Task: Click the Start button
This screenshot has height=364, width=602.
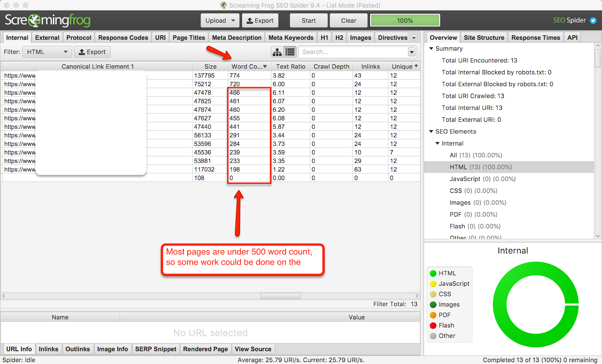Action: [x=309, y=21]
